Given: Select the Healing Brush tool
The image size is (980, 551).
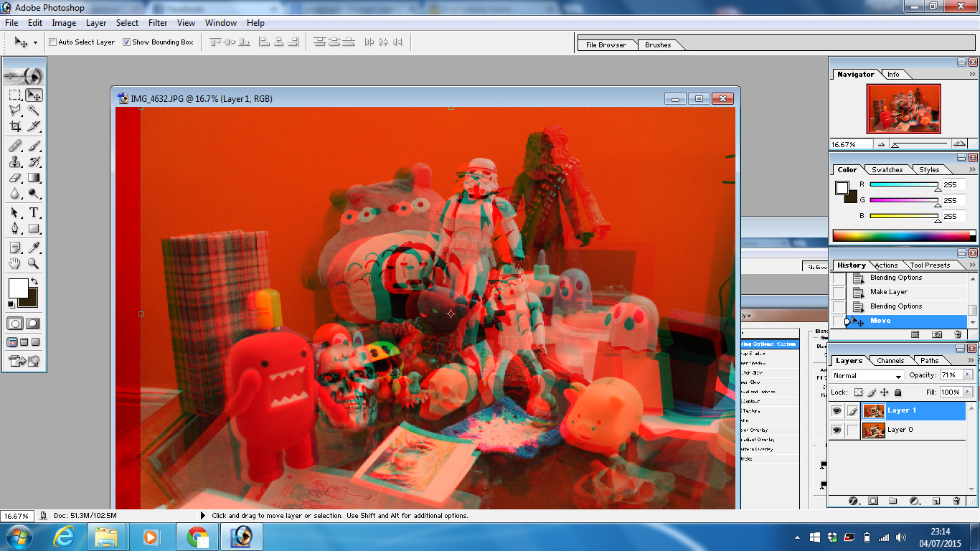Looking at the screenshot, I should [x=15, y=147].
